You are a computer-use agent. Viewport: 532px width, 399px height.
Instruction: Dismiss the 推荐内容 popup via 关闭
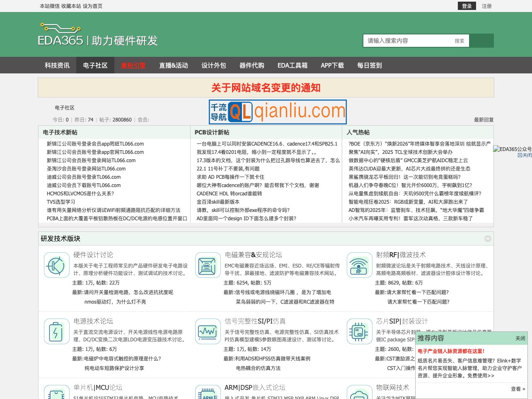tap(520, 338)
